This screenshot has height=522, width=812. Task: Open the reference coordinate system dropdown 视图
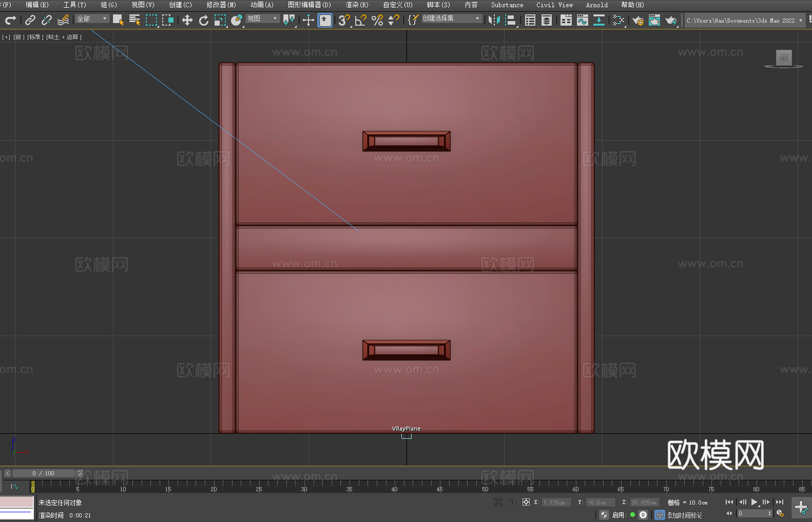262,18
